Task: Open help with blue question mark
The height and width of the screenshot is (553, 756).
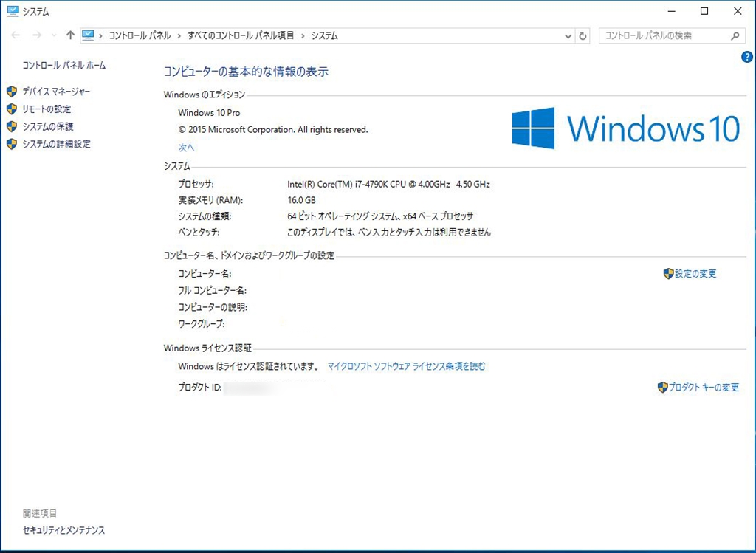Action: 747,57
